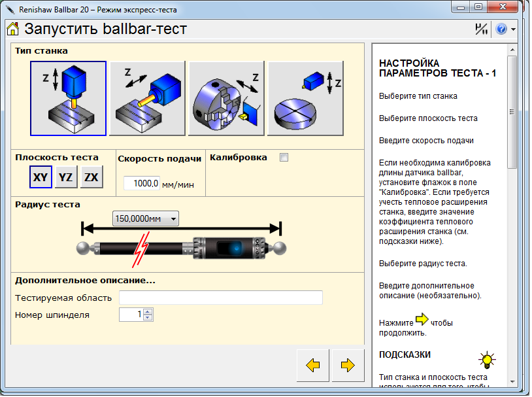This screenshot has height=397, width=532.
Task: Click the Home house icon
Action: point(12,29)
